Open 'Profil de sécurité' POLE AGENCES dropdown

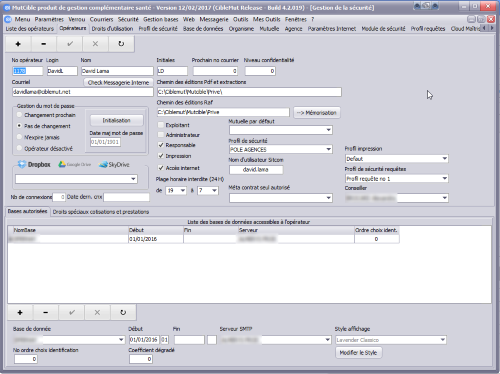[329, 149]
